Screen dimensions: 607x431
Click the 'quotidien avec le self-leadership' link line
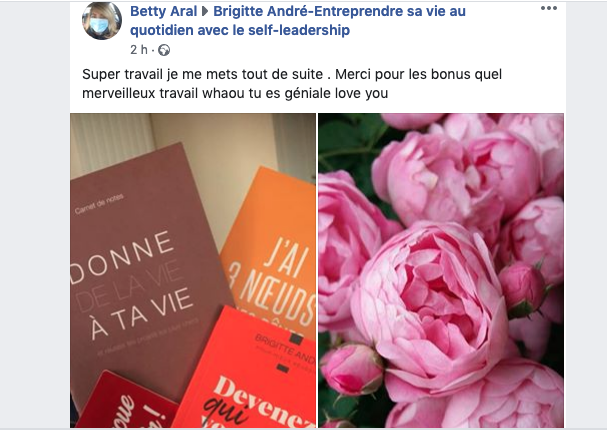point(240,30)
